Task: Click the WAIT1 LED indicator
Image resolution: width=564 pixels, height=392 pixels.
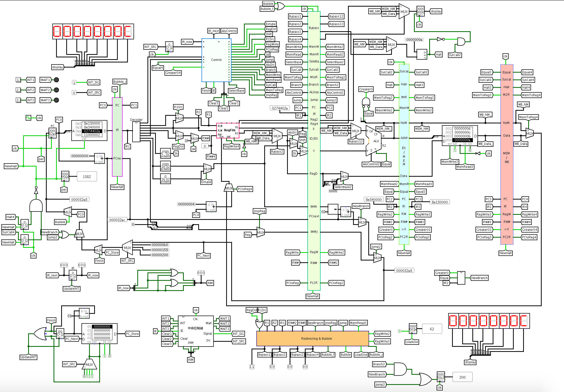Action: coord(57,80)
